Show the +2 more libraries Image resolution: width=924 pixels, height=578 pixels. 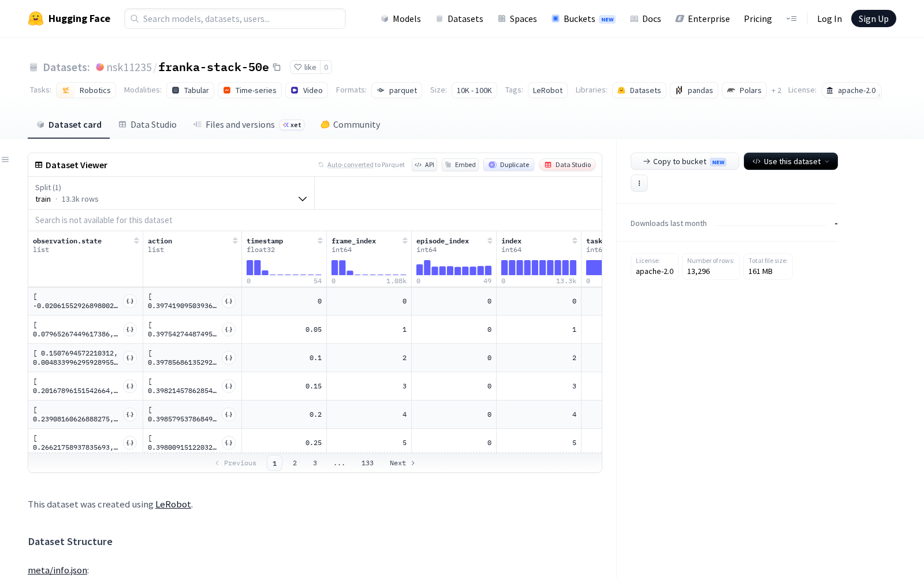776,90
